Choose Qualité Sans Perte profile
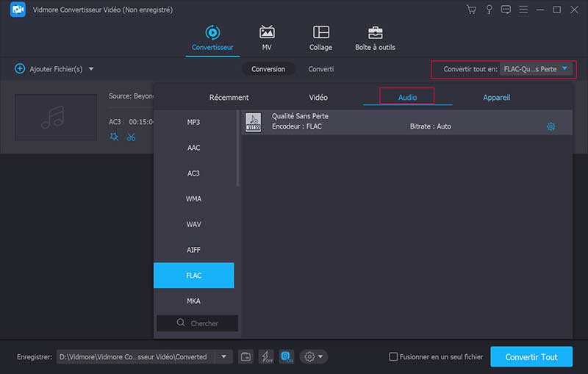Image resolution: width=588 pixels, height=374 pixels. tap(407, 122)
